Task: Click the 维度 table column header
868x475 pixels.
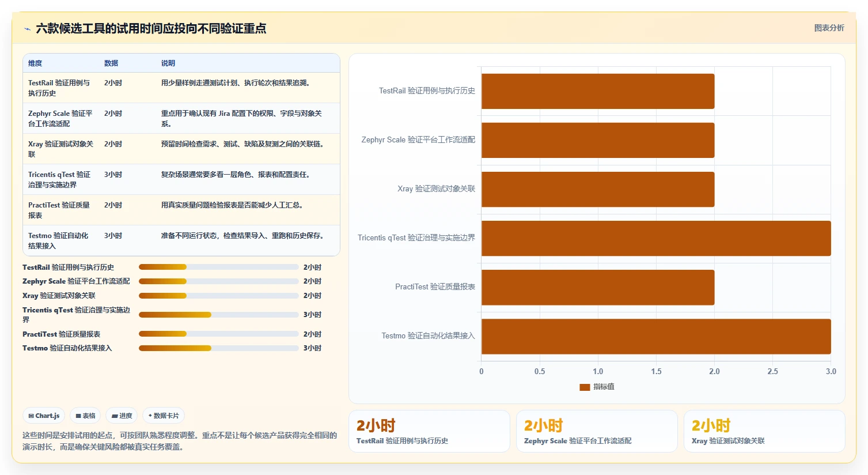Action: point(35,63)
